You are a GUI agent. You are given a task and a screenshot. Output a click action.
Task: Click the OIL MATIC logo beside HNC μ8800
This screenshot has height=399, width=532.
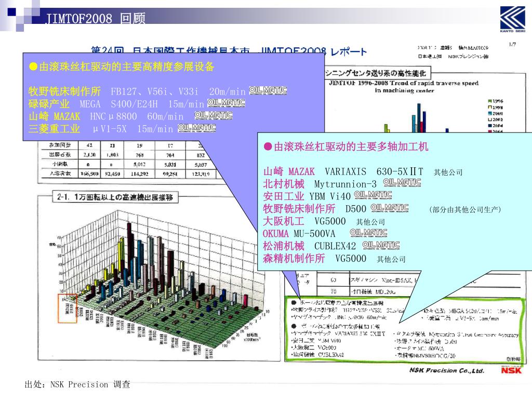[x=214, y=116]
